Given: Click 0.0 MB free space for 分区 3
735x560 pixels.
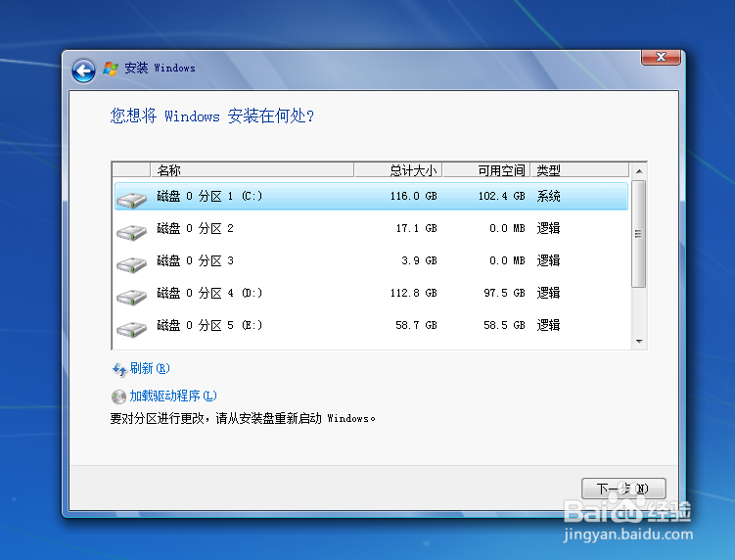Looking at the screenshot, I should click(507, 260).
